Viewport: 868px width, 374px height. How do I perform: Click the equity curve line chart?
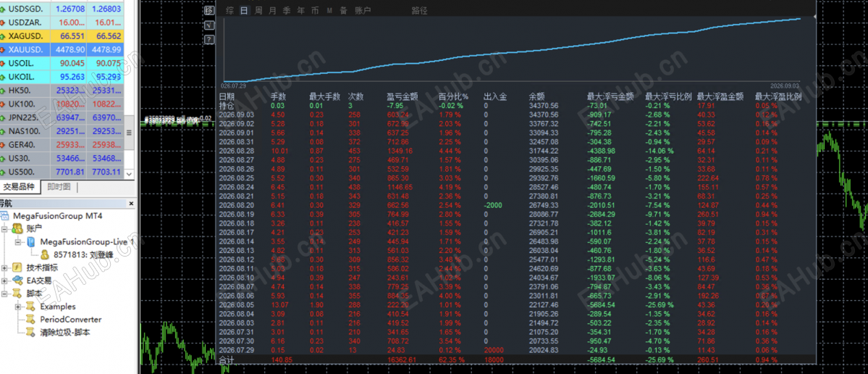pos(512,52)
